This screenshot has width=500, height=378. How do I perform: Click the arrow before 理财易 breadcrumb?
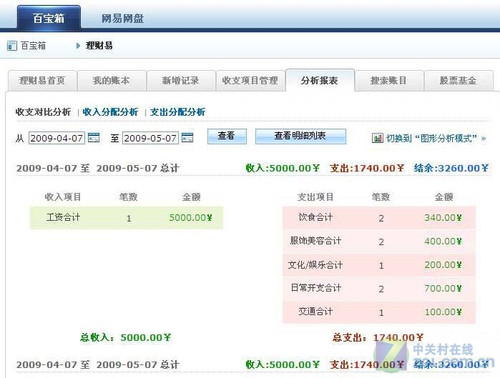(78, 45)
